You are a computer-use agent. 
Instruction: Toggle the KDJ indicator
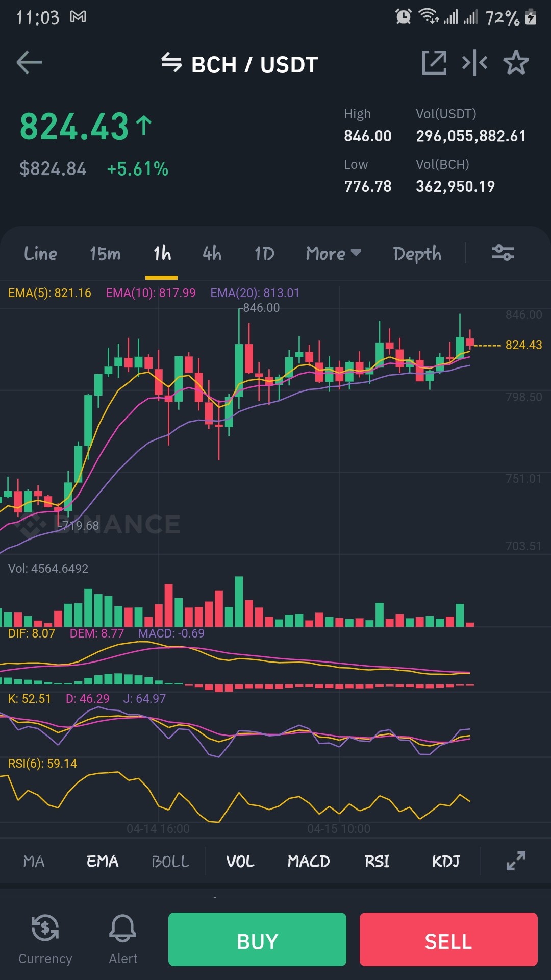coord(446,862)
